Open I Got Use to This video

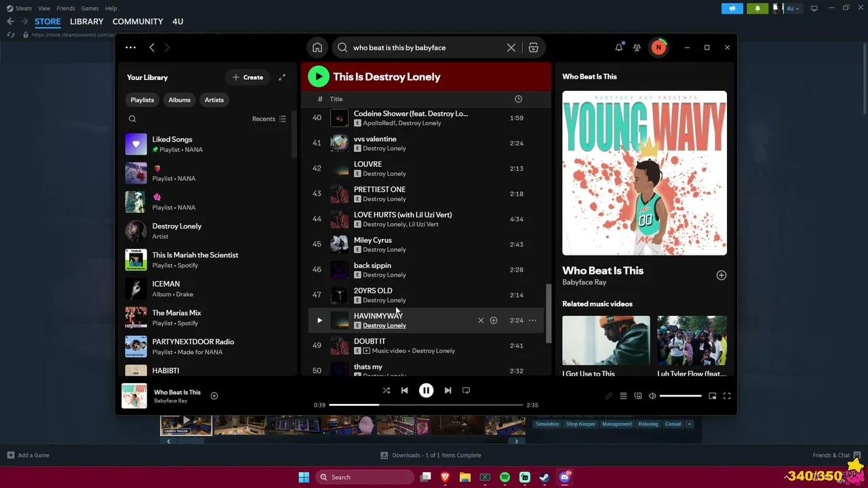click(606, 346)
